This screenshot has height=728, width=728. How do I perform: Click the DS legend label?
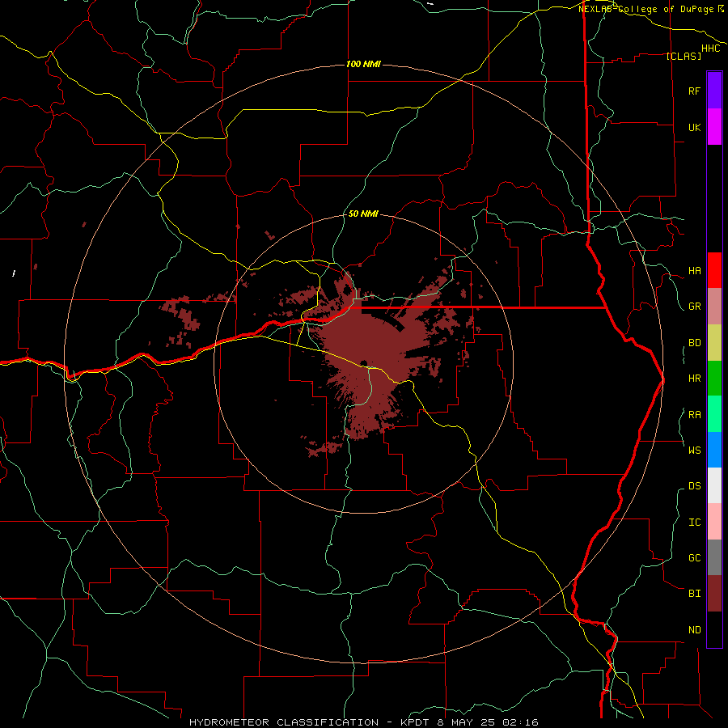point(694,486)
